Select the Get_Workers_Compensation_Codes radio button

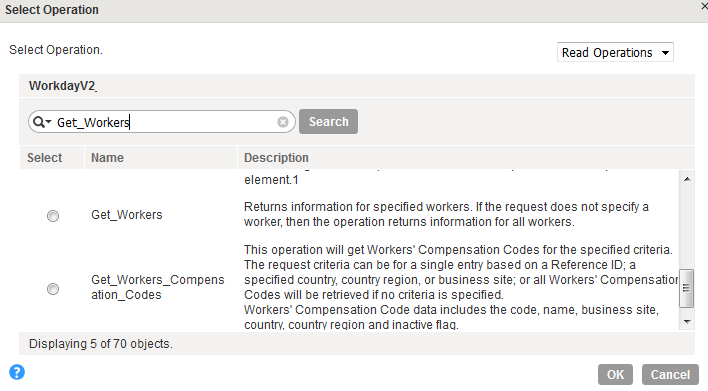53,289
